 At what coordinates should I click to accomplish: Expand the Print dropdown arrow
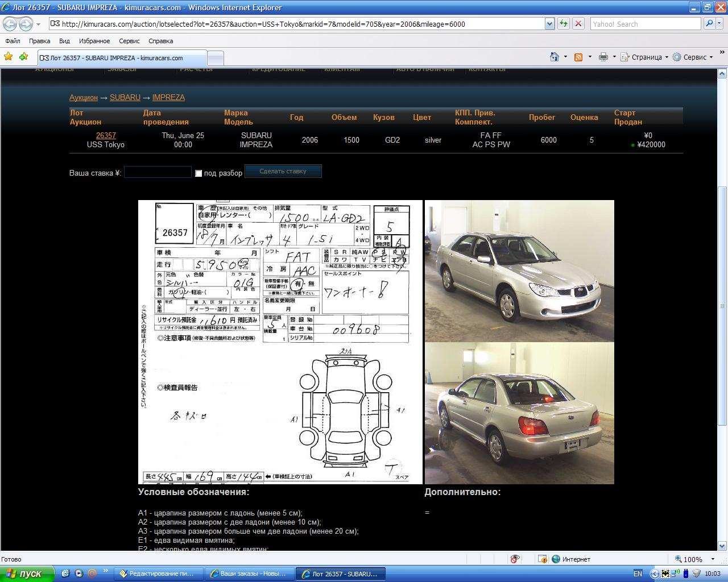click(x=614, y=57)
